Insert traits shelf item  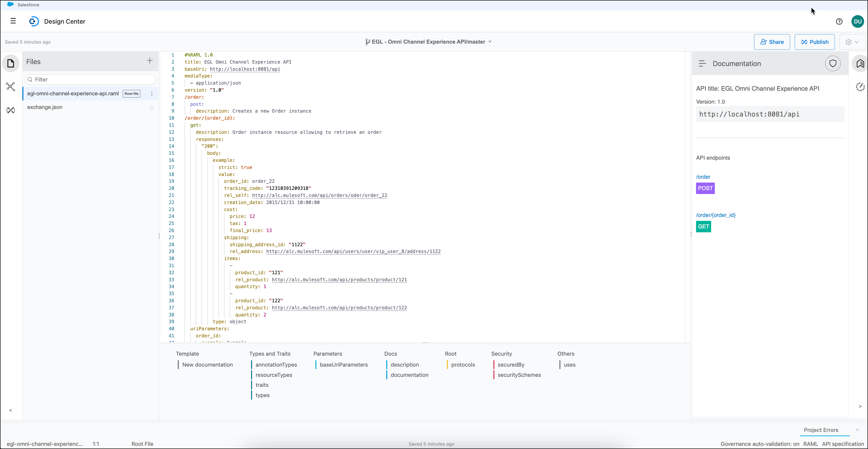pyautogui.click(x=262, y=385)
